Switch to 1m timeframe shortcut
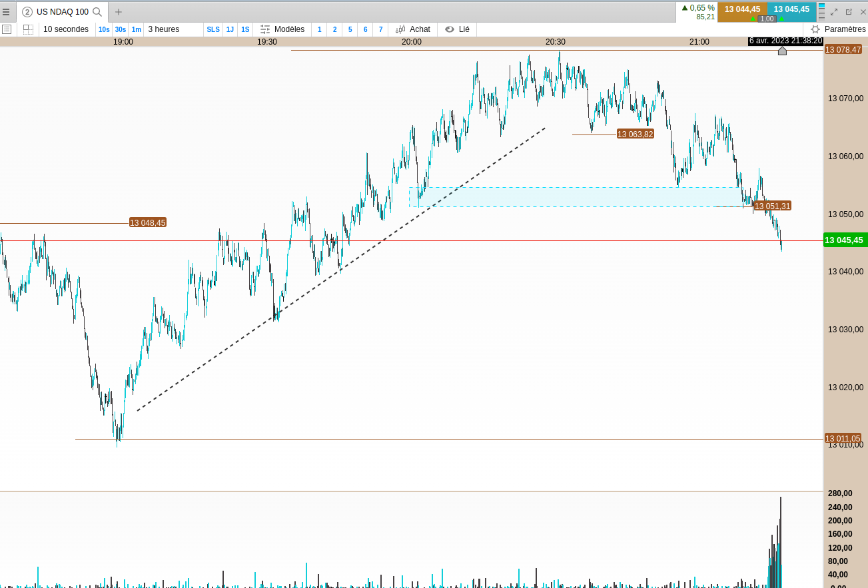The width and height of the screenshot is (868, 588). (136, 29)
